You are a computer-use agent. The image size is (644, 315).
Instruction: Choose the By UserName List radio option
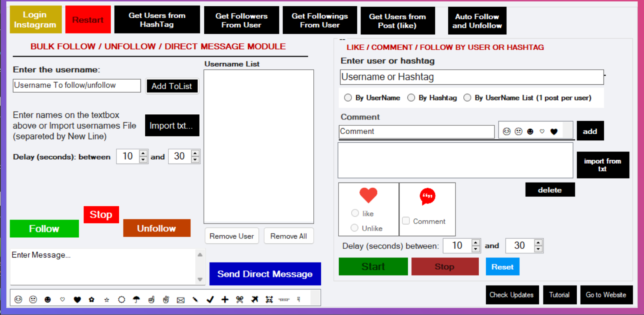[467, 98]
